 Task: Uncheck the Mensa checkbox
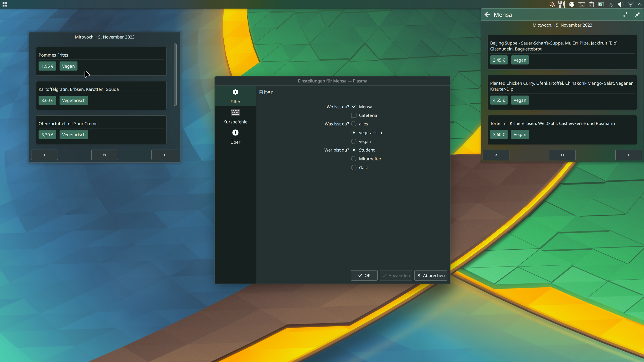point(354,107)
